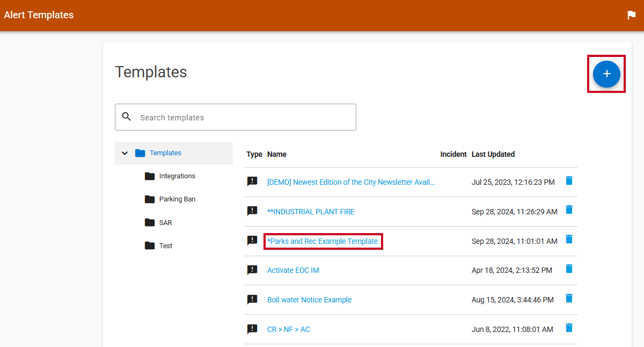Image resolution: width=644 pixels, height=347 pixels.
Task: Open *Parks and Rec Example Template
Action: pyautogui.click(x=323, y=241)
